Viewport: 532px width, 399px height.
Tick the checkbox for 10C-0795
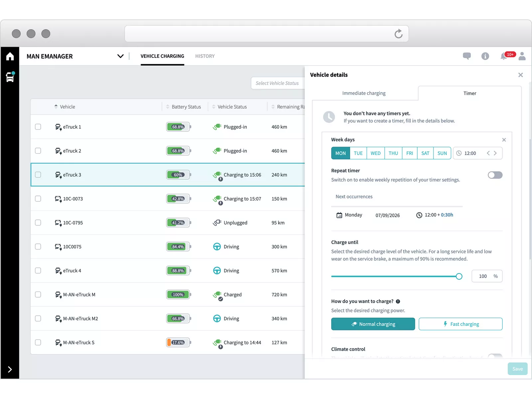(x=38, y=222)
